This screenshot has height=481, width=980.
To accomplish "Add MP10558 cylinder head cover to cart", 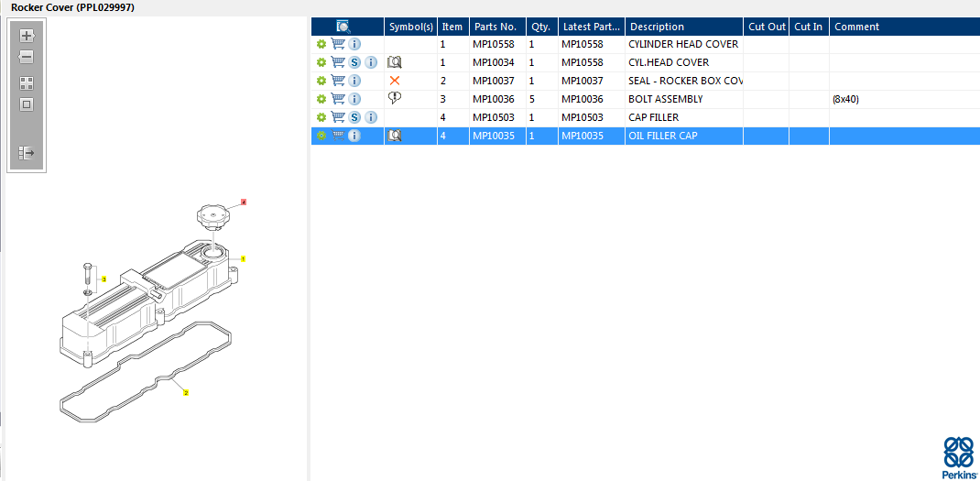I will click(x=337, y=44).
